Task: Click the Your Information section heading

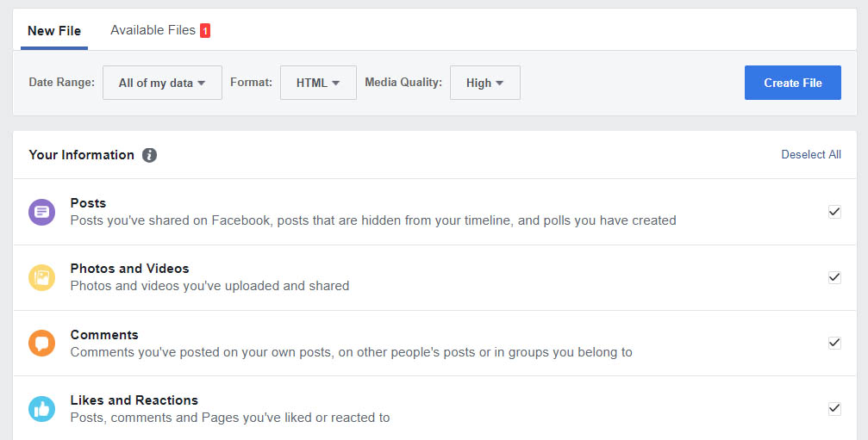Action: point(81,155)
